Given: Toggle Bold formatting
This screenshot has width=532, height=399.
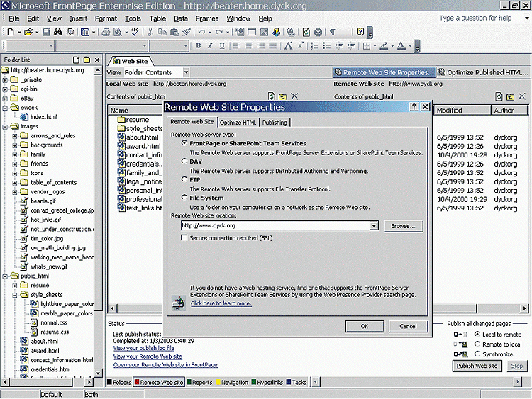Looking at the screenshot, I should pos(199,46).
